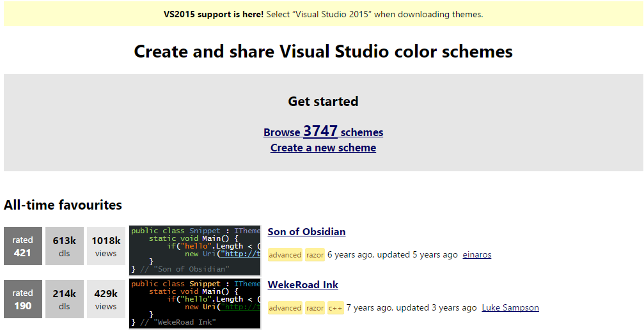Click the Create and share Visual Studio color schemes title
The height and width of the screenshot is (331, 644).
pos(323,52)
